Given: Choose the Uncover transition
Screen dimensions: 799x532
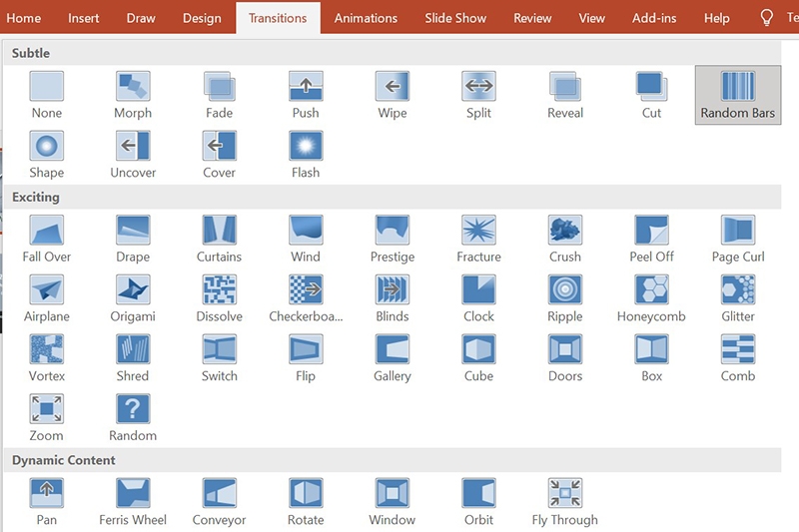Looking at the screenshot, I should click(x=133, y=155).
